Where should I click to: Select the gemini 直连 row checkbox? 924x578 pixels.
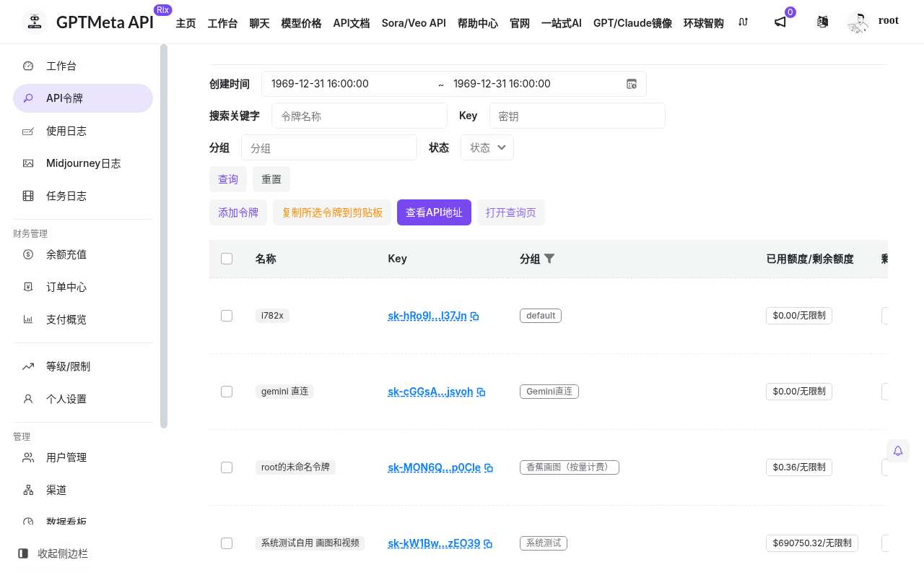click(227, 392)
